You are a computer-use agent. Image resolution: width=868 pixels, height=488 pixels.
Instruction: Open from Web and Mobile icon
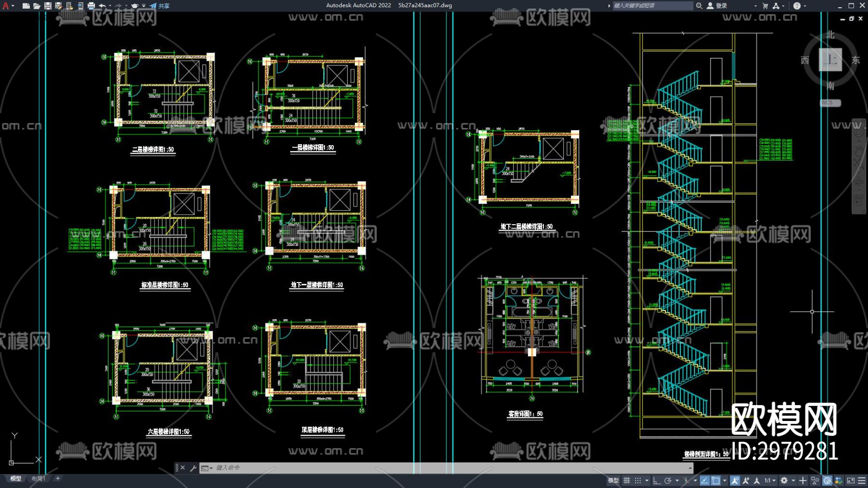(x=69, y=6)
